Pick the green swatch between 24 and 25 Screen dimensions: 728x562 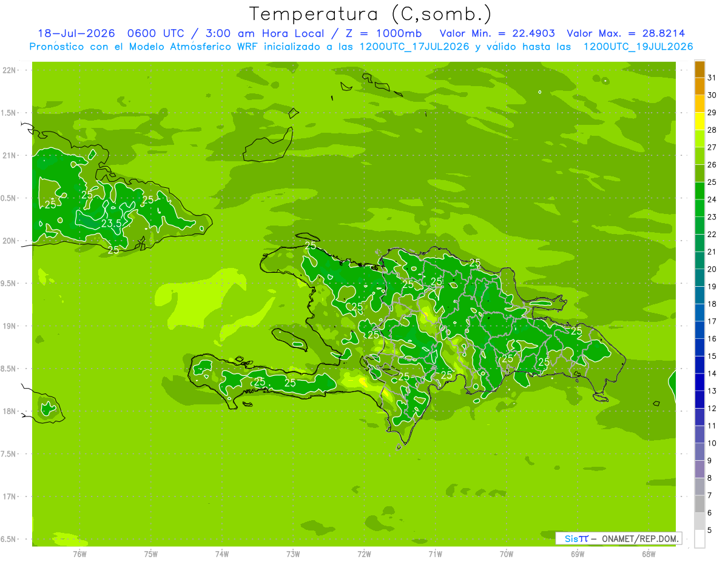pos(699,191)
